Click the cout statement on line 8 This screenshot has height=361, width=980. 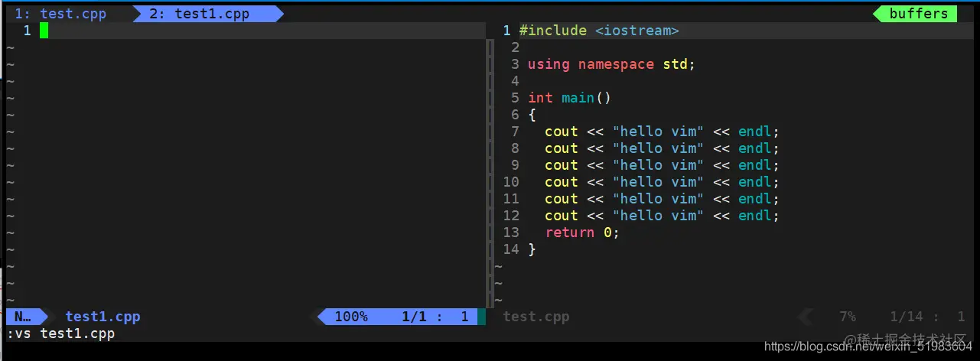pos(662,148)
